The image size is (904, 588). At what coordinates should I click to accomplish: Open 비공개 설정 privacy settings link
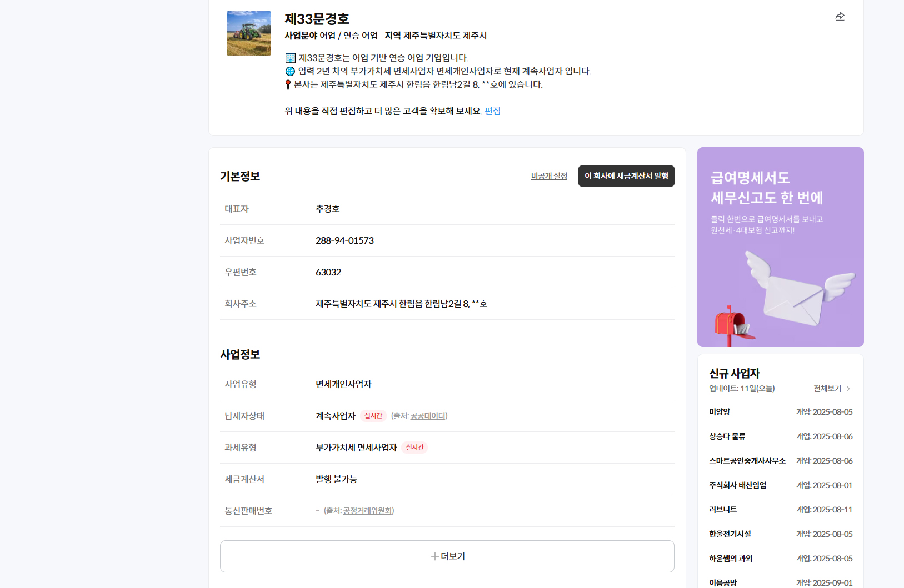[548, 176]
